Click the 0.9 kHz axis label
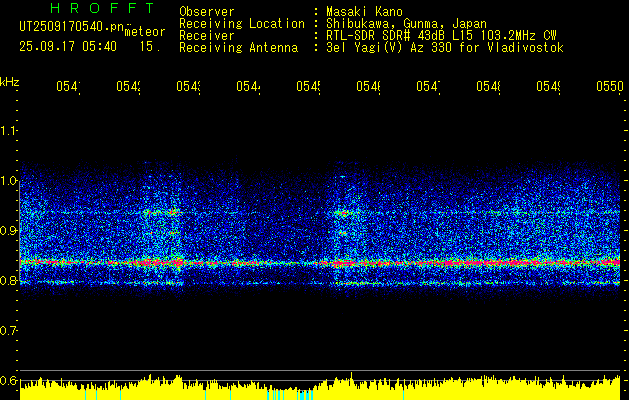 point(8,230)
